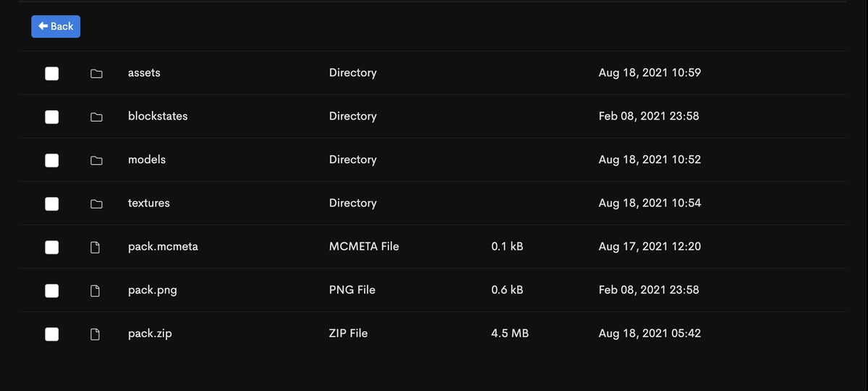Open the assets directory
The image size is (868, 391).
click(x=144, y=72)
